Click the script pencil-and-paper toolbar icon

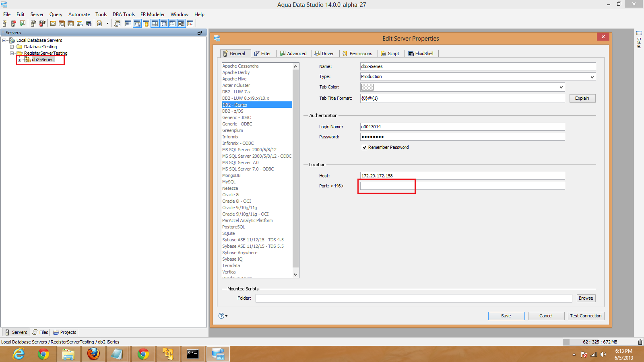(99, 23)
